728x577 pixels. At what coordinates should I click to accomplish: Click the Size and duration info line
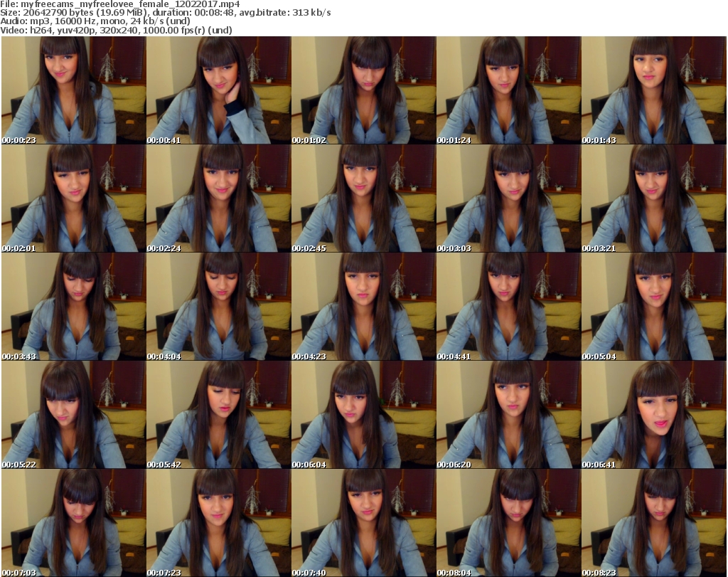coord(165,13)
